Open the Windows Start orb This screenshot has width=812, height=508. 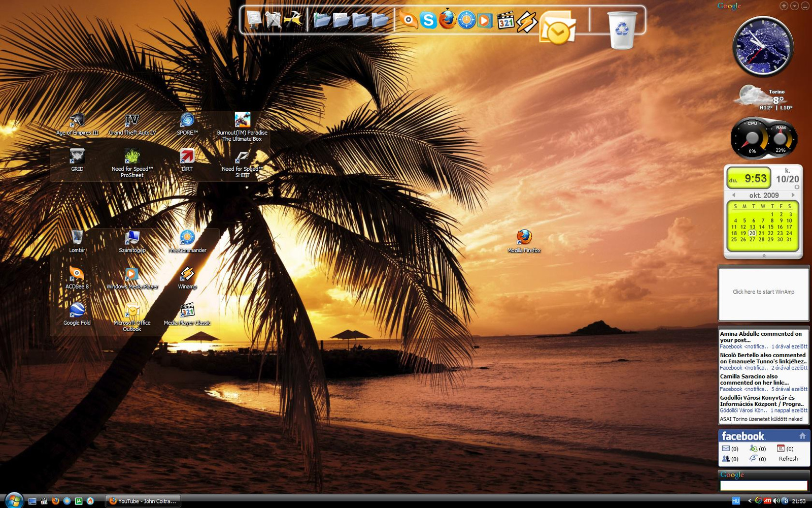click(14, 500)
